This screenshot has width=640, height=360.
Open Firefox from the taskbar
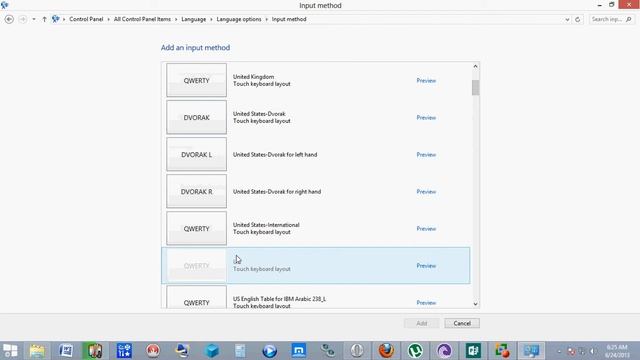point(386,351)
